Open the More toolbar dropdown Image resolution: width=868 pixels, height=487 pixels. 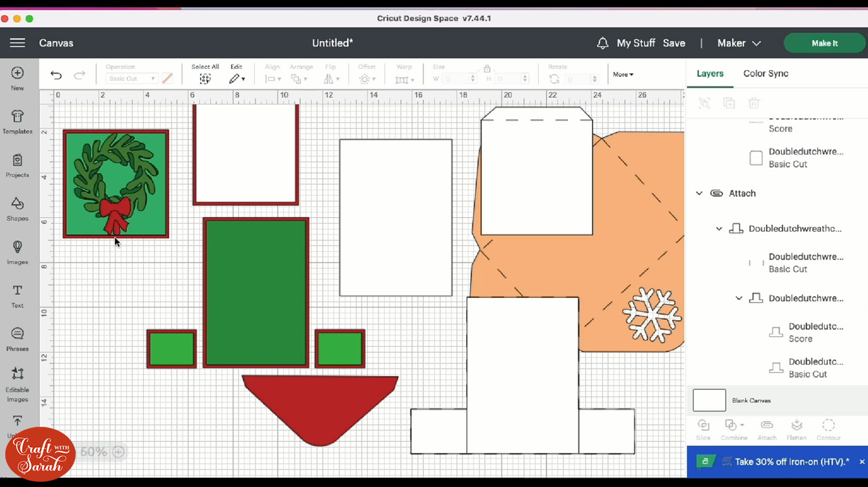pos(623,75)
